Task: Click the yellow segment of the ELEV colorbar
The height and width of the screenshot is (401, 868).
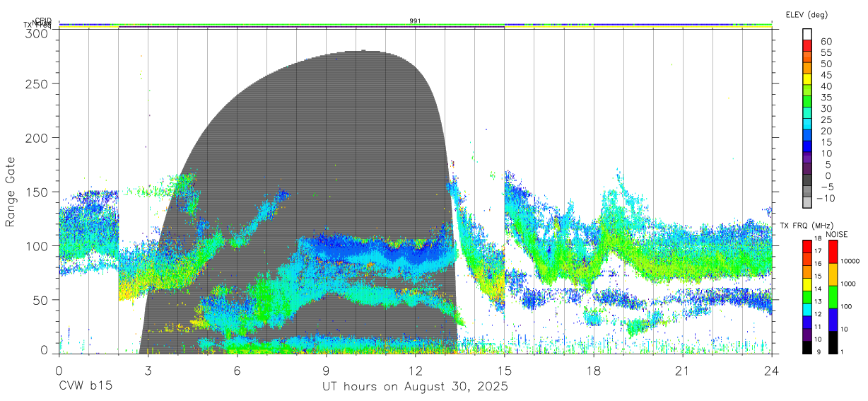Action: point(807,81)
